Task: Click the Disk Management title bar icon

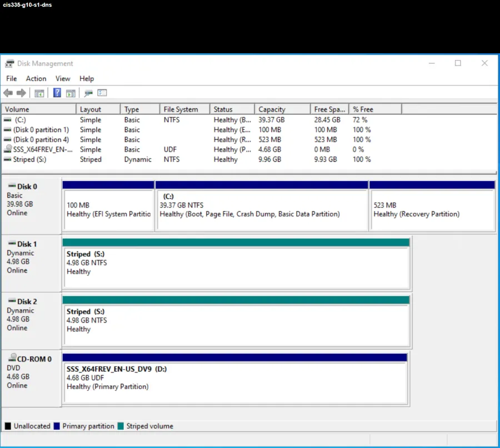Action: (9, 63)
